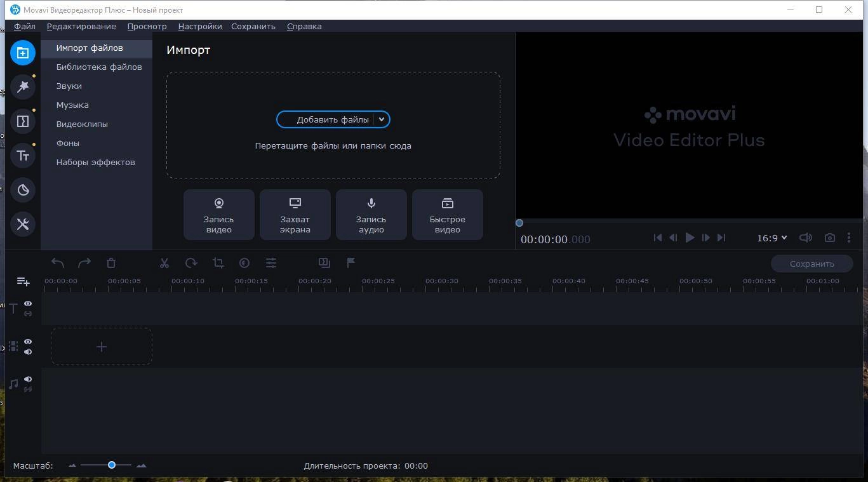Jump to next clip end

point(721,238)
